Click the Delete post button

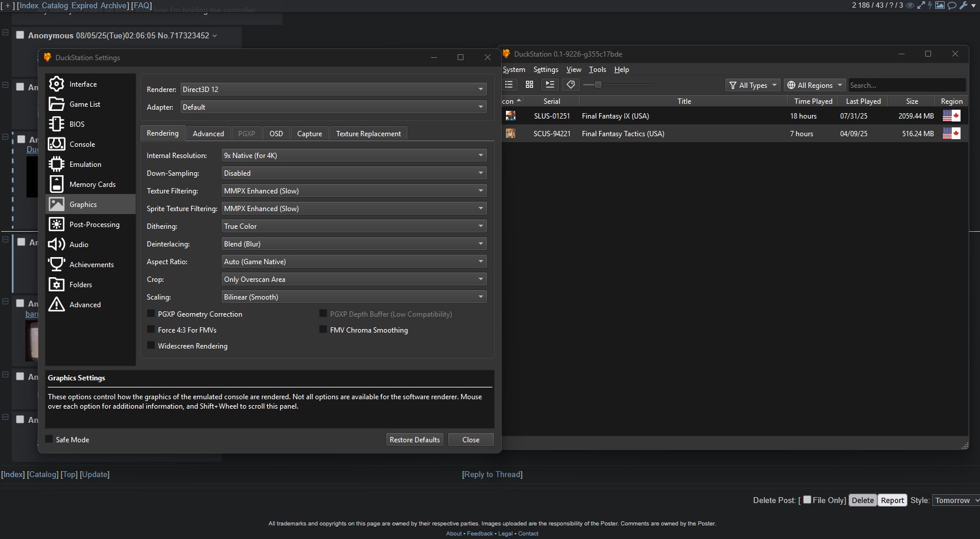click(x=863, y=500)
